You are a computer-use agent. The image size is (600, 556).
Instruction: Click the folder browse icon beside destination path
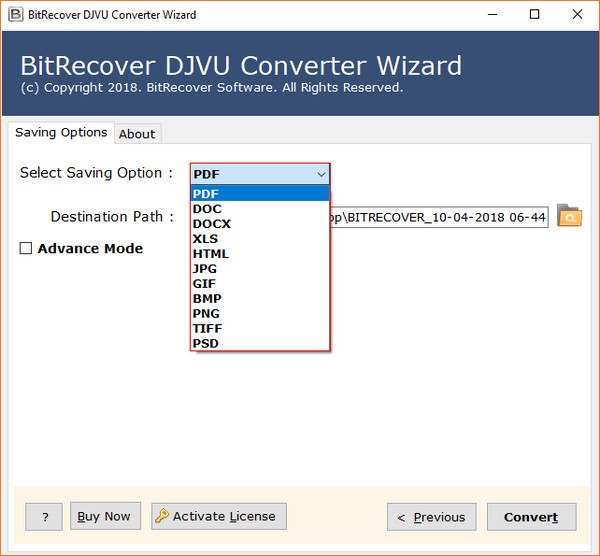pos(569,216)
